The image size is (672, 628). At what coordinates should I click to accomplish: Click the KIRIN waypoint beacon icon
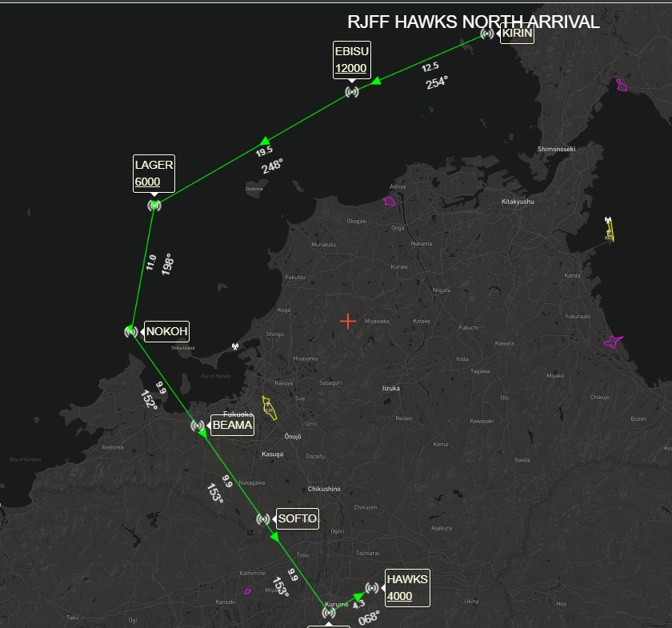[487, 34]
